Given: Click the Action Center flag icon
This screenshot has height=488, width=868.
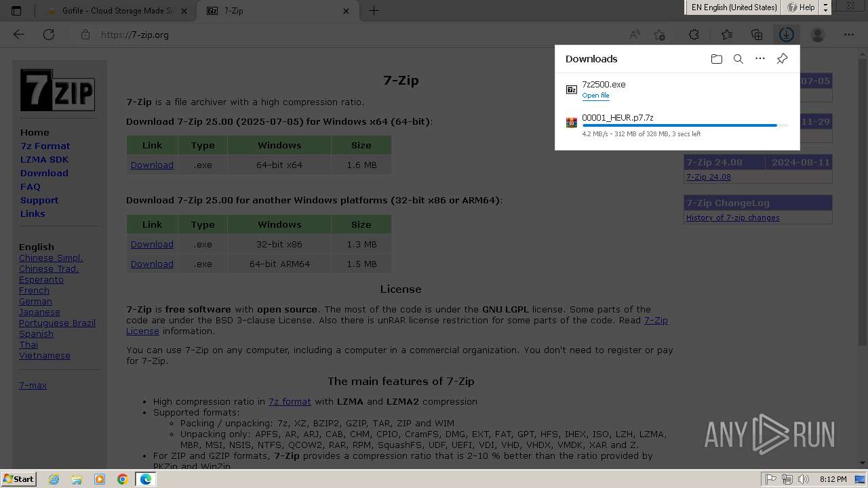Looking at the screenshot, I should (771, 479).
